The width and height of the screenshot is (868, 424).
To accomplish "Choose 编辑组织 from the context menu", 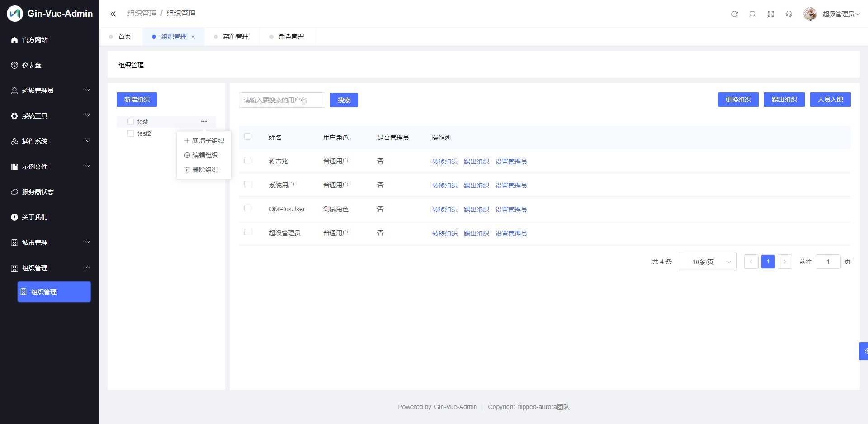I will tap(204, 155).
